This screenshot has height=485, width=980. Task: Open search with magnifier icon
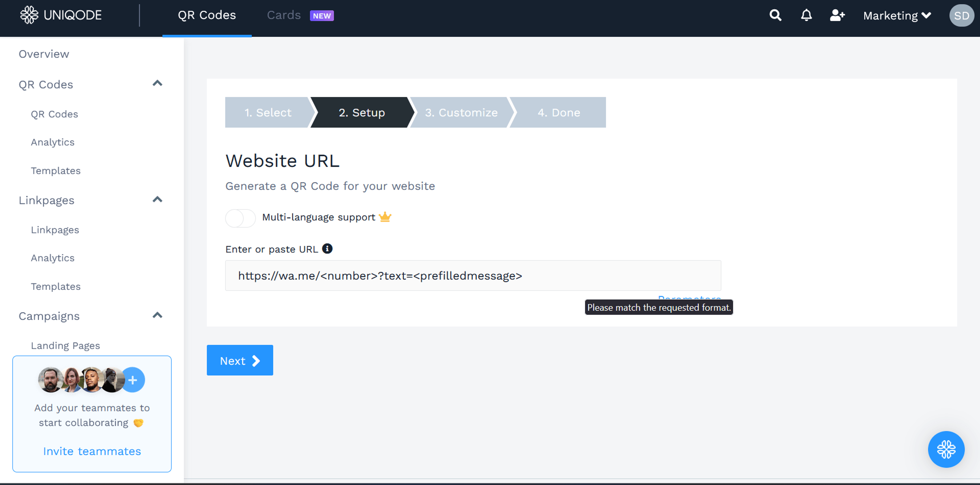[775, 15]
